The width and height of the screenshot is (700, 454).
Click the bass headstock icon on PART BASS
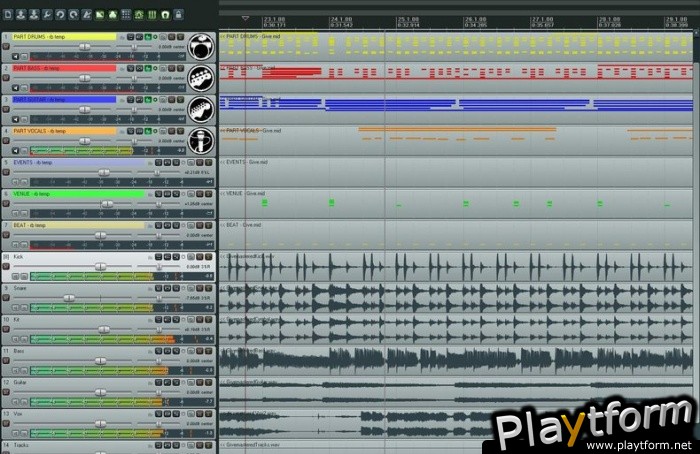(x=201, y=78)
